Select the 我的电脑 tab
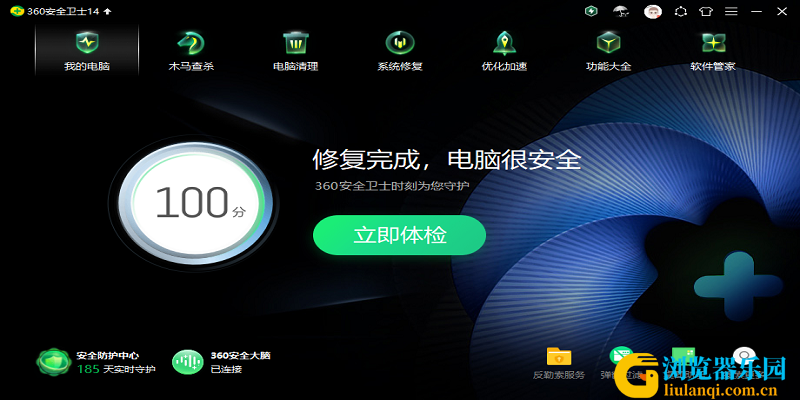Viewport: 800px width, 400px height. click(87, 51)
